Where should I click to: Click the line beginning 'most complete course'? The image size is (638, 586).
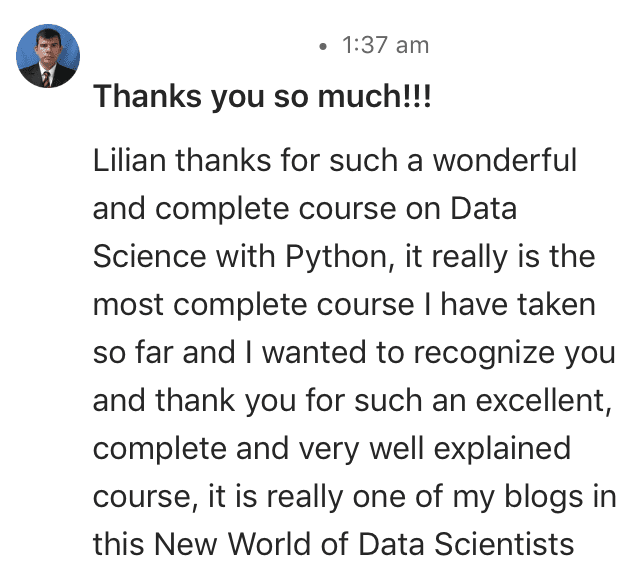tap(344, 304)
